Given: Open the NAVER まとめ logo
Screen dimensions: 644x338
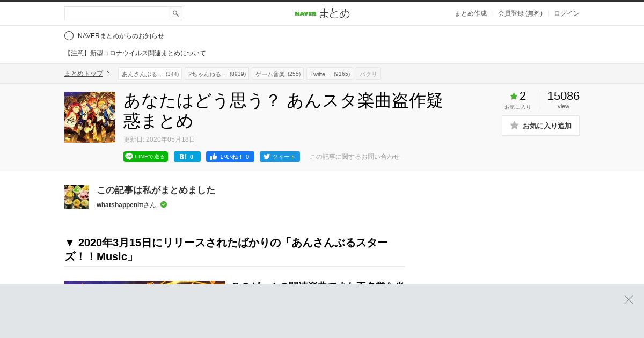Looking at the screenshot, I should (322, 13).
